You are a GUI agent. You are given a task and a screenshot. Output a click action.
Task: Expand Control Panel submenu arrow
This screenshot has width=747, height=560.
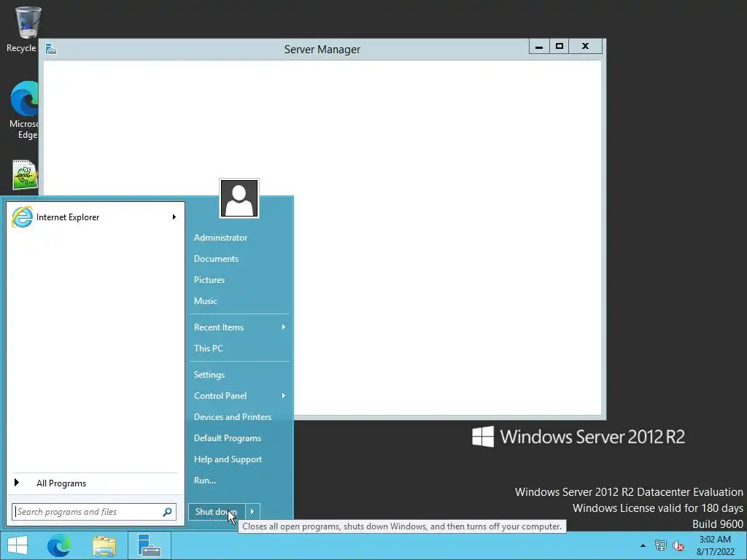(284, 396)
